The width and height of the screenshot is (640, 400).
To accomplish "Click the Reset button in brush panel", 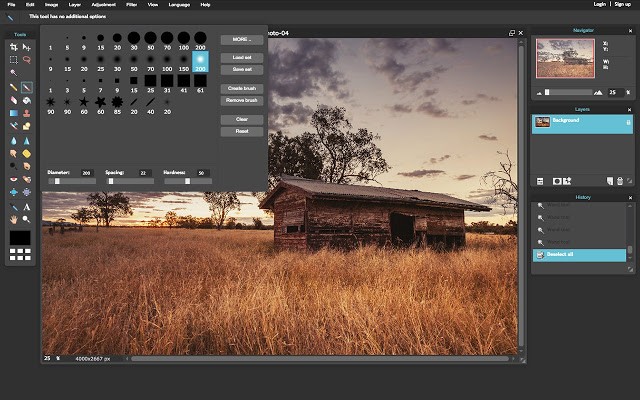I will pyautogui.click(x=241, y=131).
